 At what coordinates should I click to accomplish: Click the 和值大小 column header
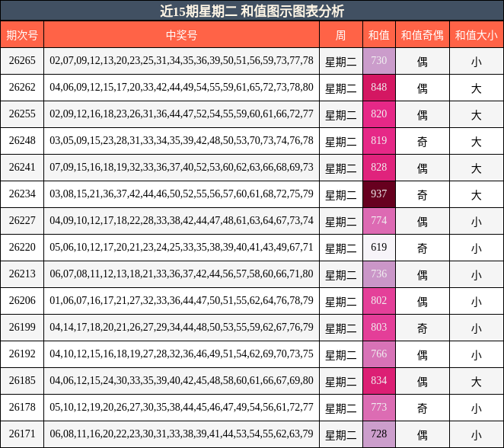coord(477,35)
